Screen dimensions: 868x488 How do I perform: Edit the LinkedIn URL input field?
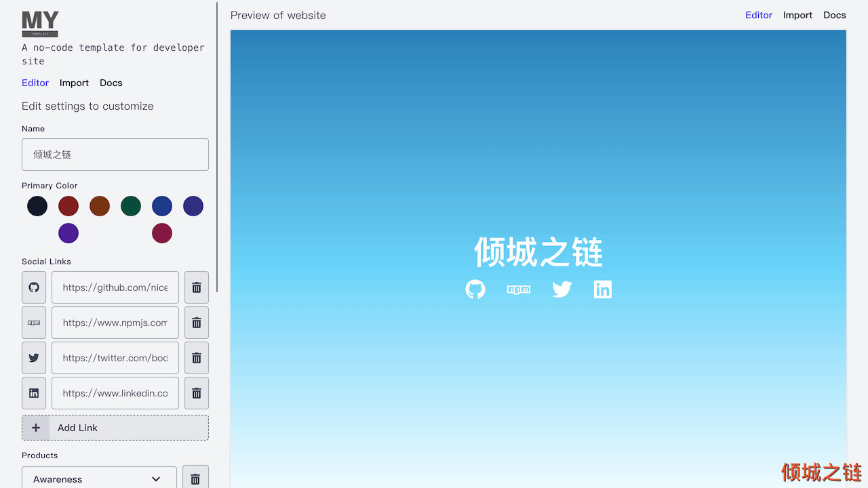point(115,393)
